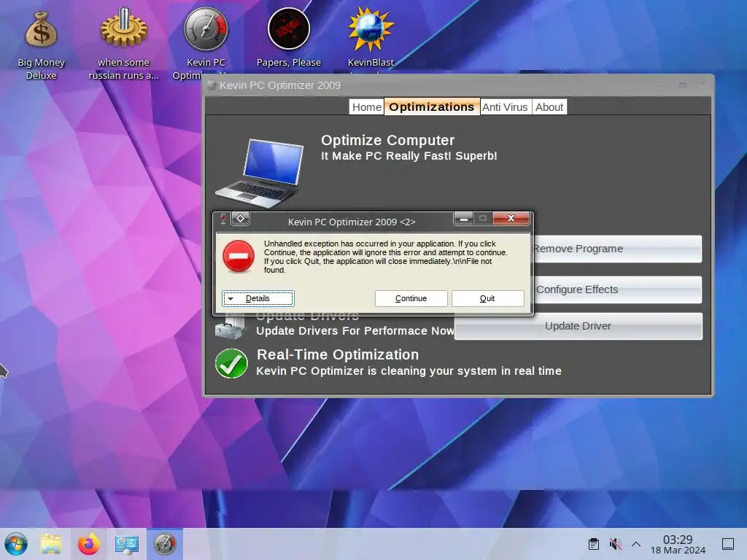
Task: Click the laptop Optimize Computer image
Action: pos(260,174)
